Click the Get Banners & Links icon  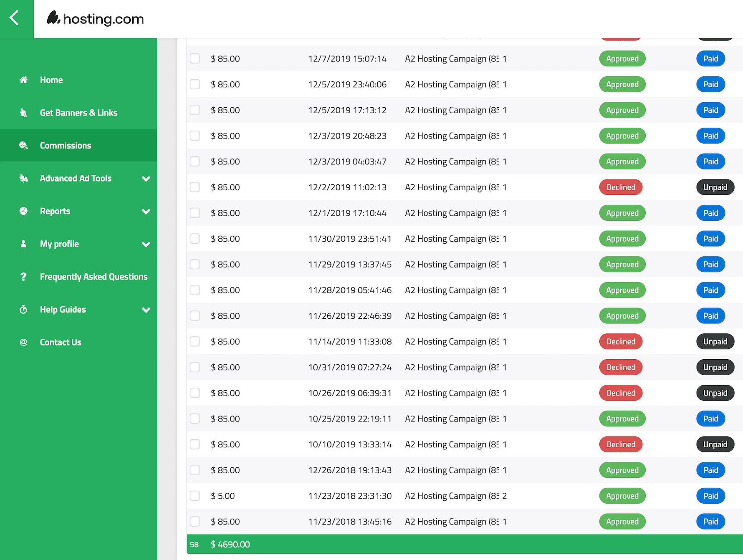pos(23,113)
